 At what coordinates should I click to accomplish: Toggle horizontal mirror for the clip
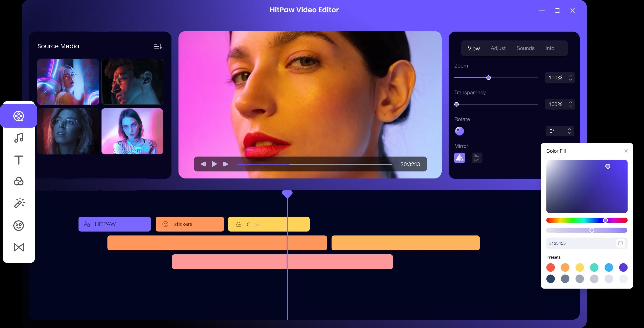coord(460,158)
